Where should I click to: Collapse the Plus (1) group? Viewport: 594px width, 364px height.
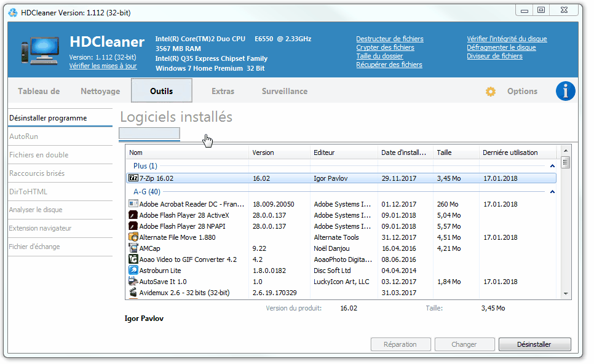pyautogui.click(x=552, y=166)
